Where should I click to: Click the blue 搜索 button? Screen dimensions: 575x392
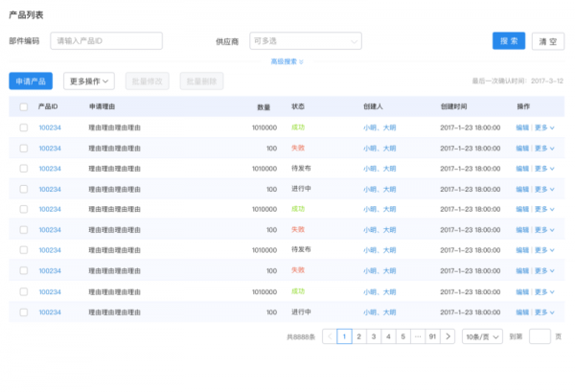pos(508,41)
